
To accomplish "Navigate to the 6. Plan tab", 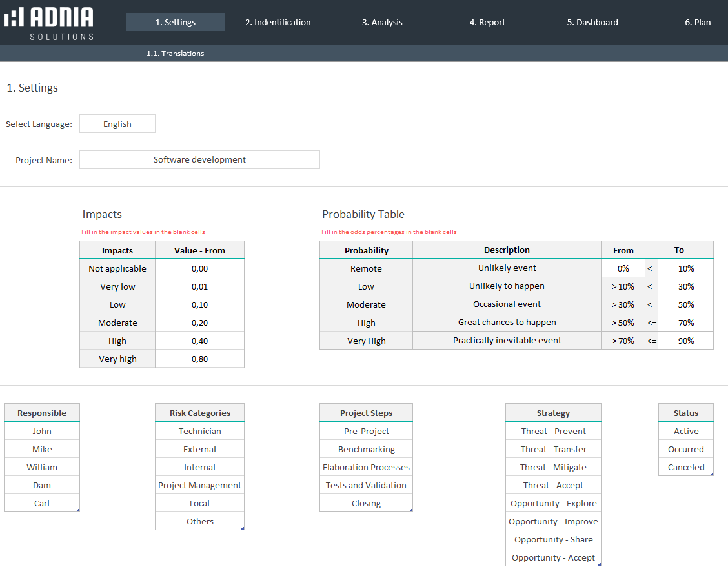I will [698, 22].
